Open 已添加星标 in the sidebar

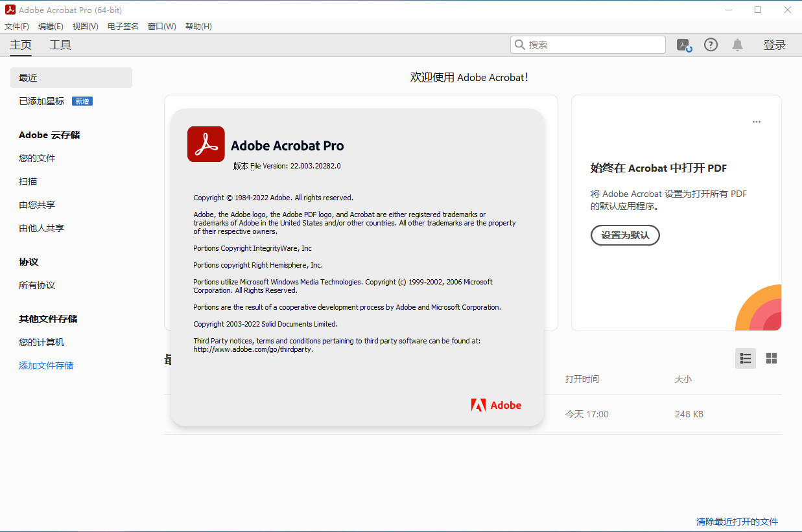(x=41, y=101)
